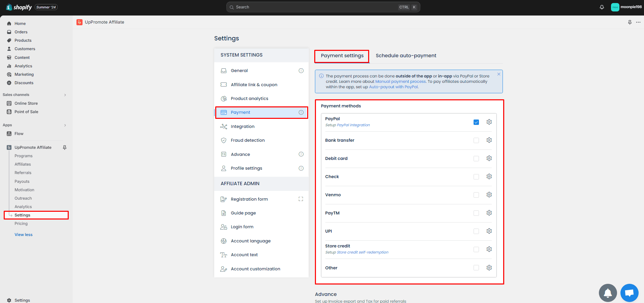This screenshot has height=303, width=644.
Task: Click info icon next to Profile settings
Action: 301,168
